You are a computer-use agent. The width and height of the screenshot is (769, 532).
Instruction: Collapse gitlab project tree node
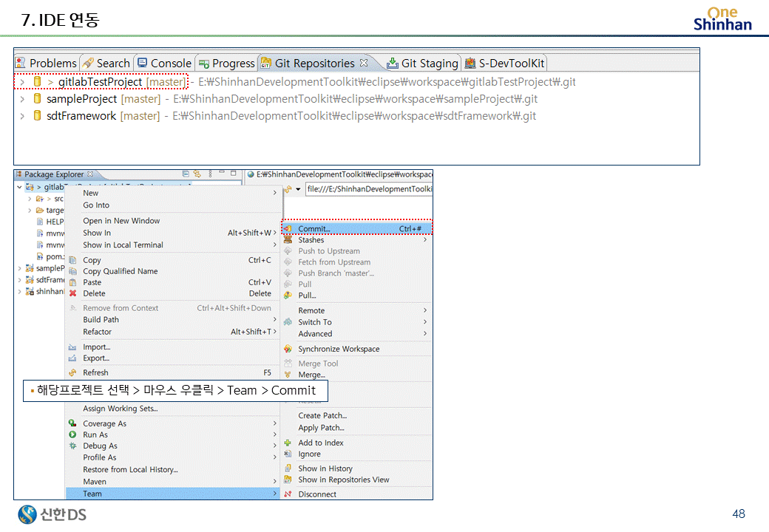pos(19,187)
